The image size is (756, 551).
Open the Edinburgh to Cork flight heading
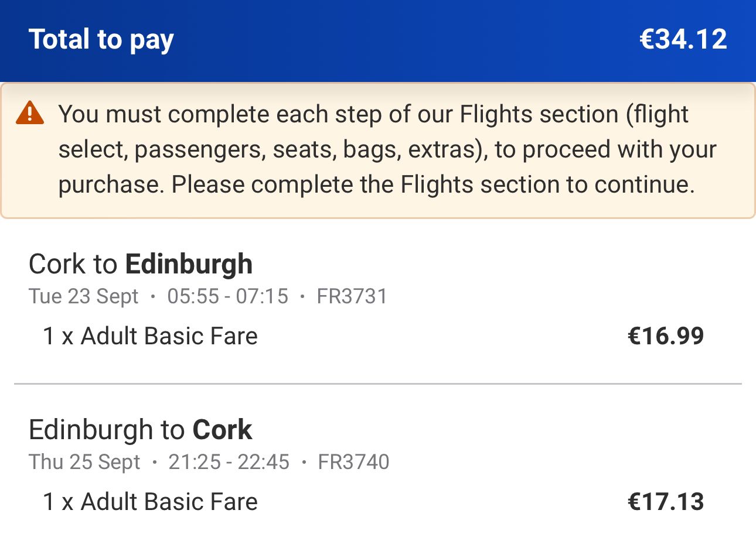point(141,430)
